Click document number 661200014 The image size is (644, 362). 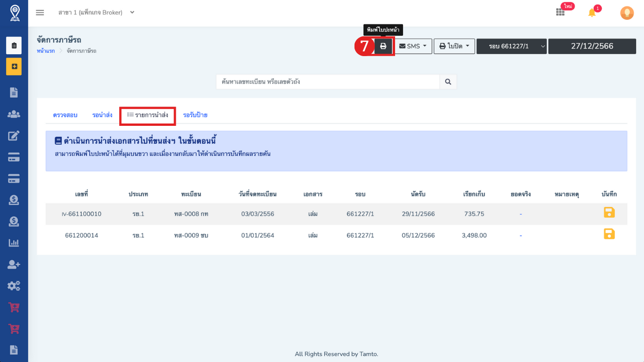pyautogui.click(x=82, y=235)
